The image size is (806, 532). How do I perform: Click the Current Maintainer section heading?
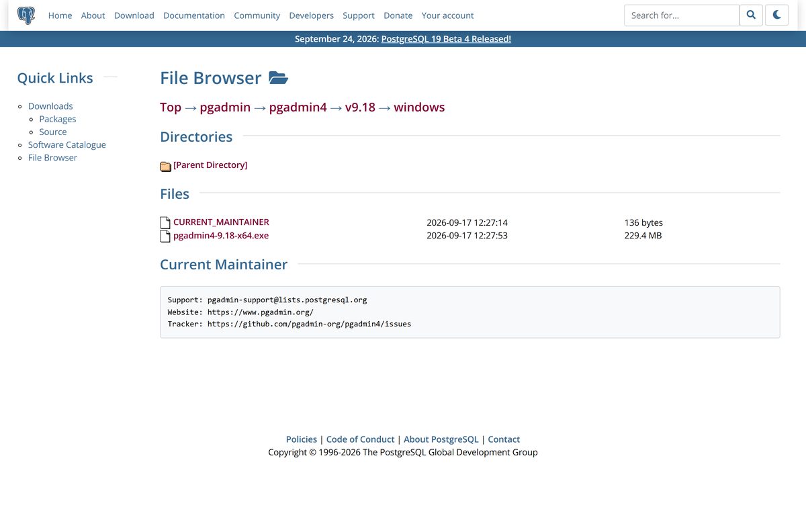click(224, 265)
